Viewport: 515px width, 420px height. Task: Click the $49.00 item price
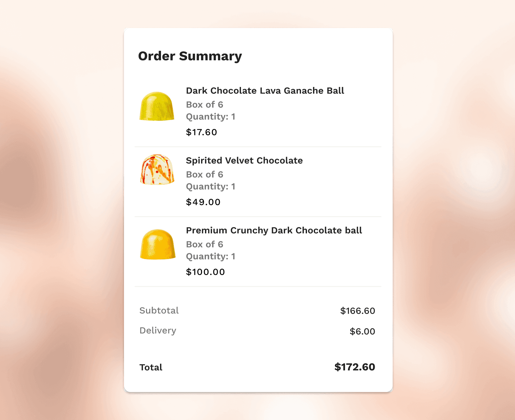tap(203, 202)
